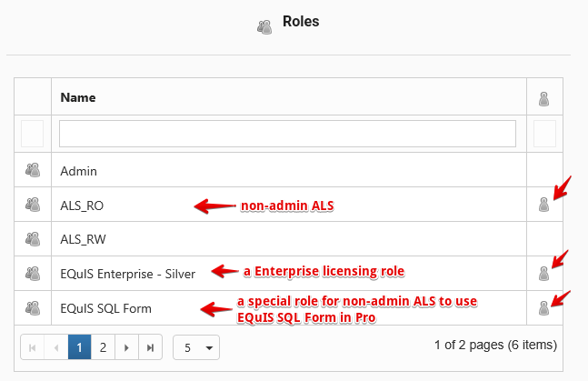Focus the Name filter text box

[x=287, y=134]
